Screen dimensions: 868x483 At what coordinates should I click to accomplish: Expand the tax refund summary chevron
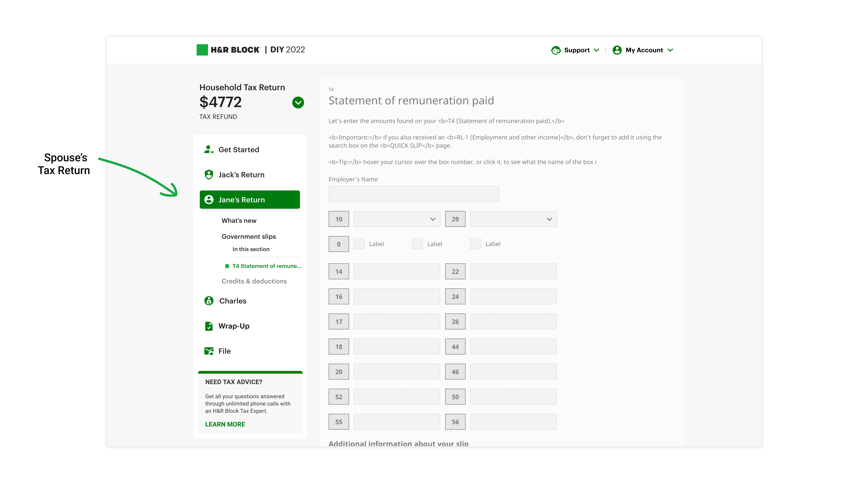298,103
